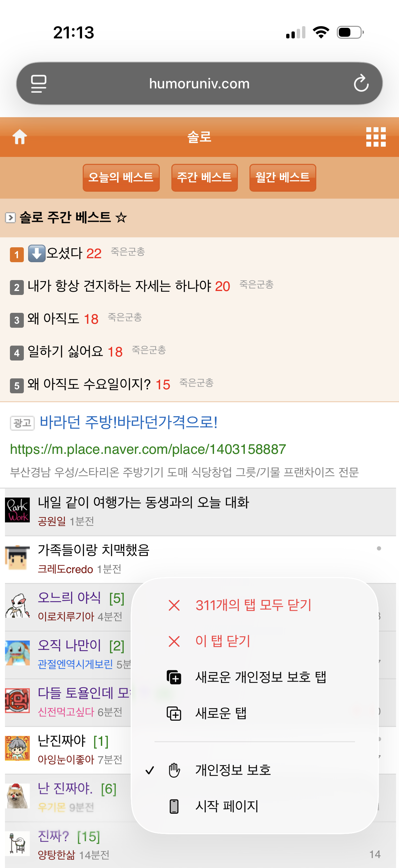Image resolution: width=399 pixels, height=868 pixels.
Task: Click the X icon beside 이 탭 닫기
Action: coord(174,641)
